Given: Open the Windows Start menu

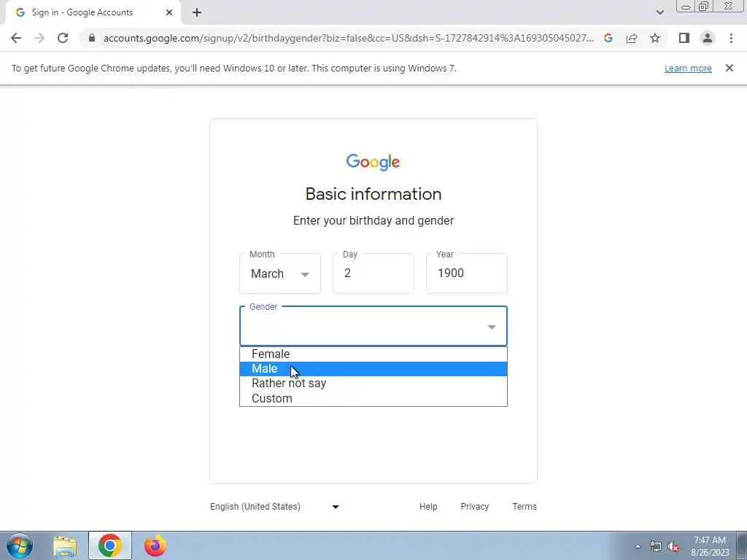Looking at the screenshot, I should coord(20,545).
